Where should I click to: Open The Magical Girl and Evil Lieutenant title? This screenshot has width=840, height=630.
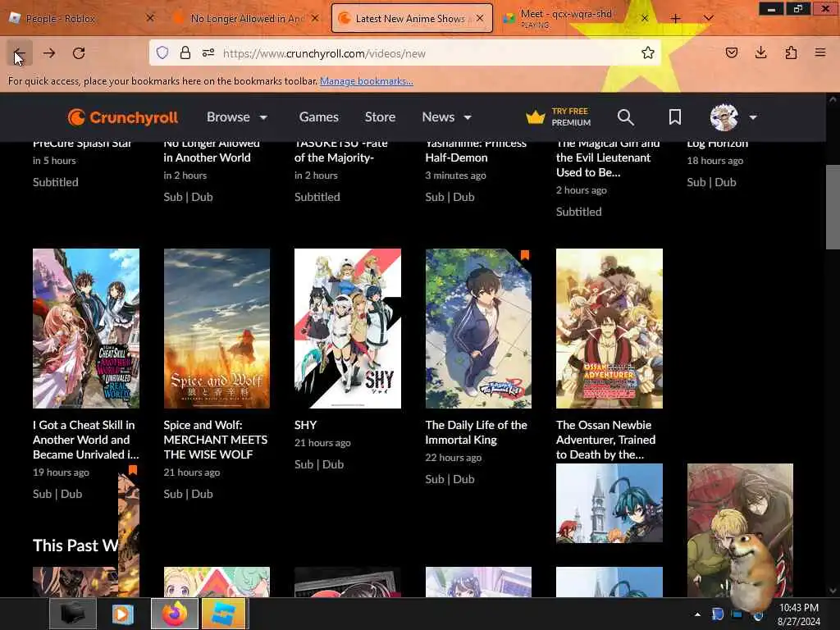pyautogui.click(x=608, y=158)
